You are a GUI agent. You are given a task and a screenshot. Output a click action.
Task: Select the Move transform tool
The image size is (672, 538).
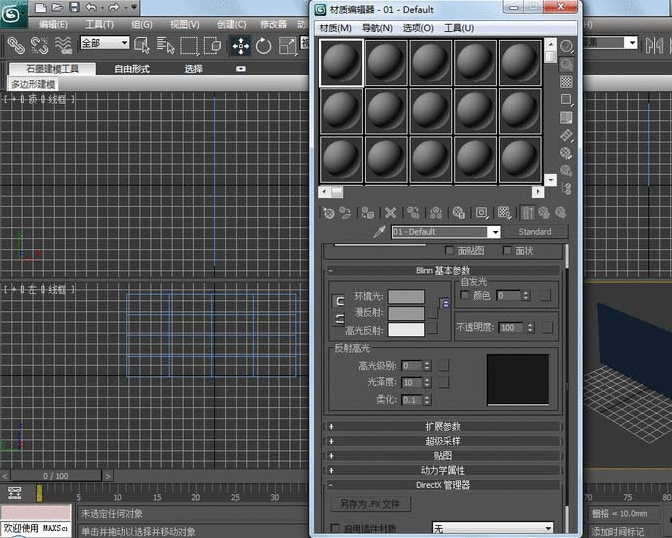point(240,45)
